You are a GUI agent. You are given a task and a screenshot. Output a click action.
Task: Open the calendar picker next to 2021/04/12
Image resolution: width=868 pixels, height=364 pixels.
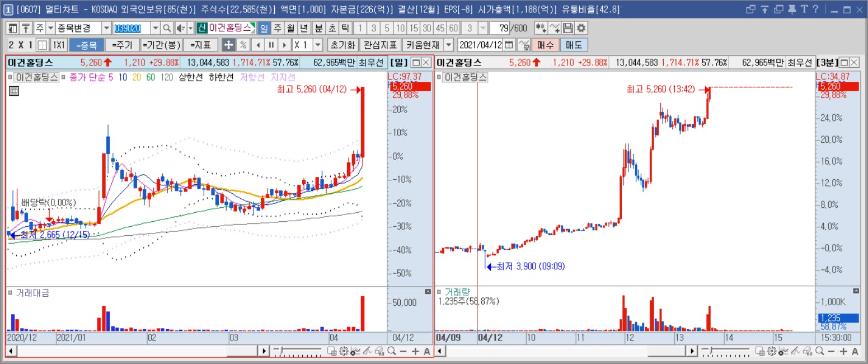[509, 45]
